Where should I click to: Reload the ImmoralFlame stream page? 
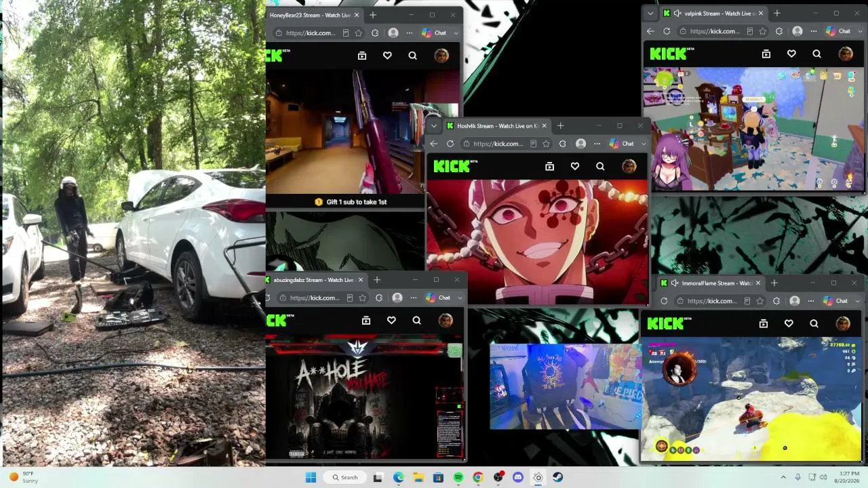click(664, 301)
